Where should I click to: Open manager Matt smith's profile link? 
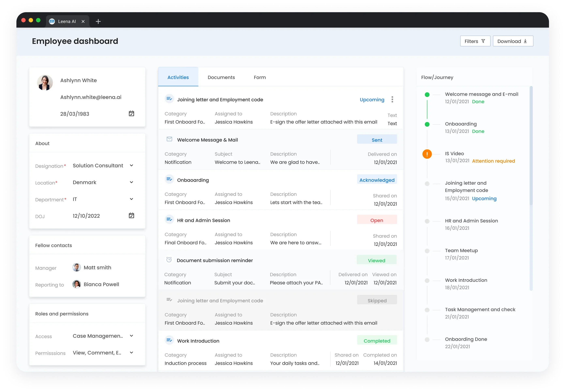point(97,267)
